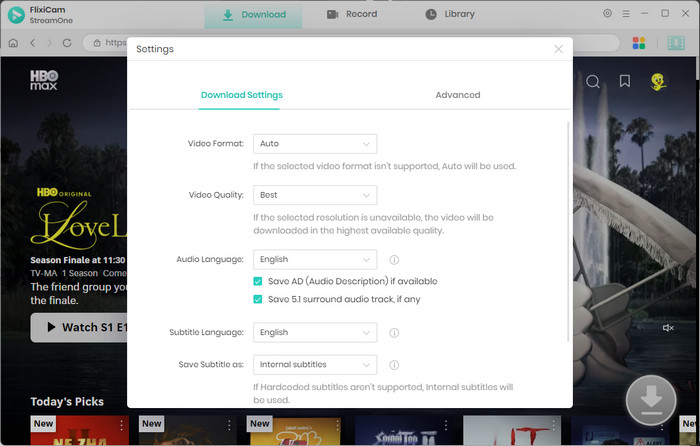Open the IT movie thumbnail
Image resolution: width=700 pixels, height=446 pixels.
pyautogui.click(x=512, y=430)
